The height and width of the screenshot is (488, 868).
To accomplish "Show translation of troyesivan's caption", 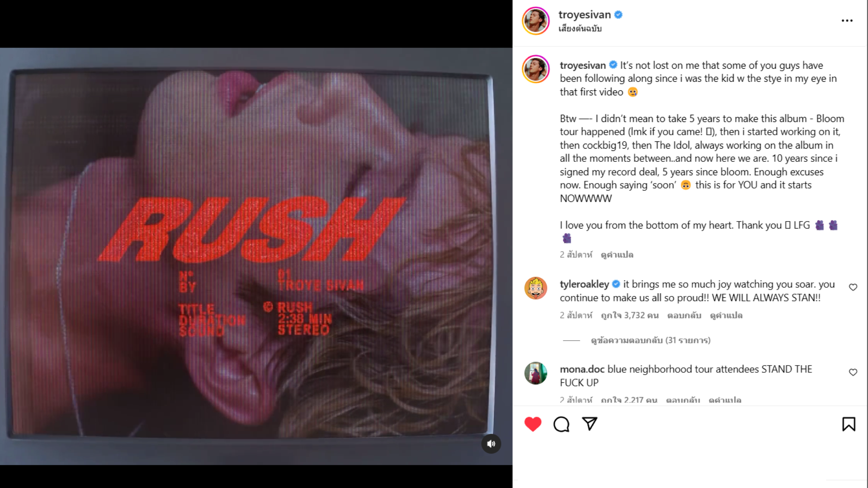I will point(617,255).
